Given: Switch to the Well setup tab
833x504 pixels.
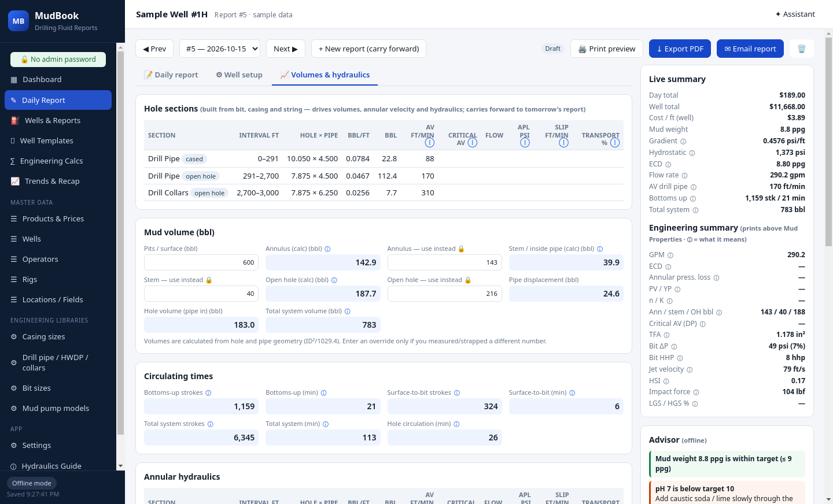Looking at the screenshot, I should click(239, 75).
